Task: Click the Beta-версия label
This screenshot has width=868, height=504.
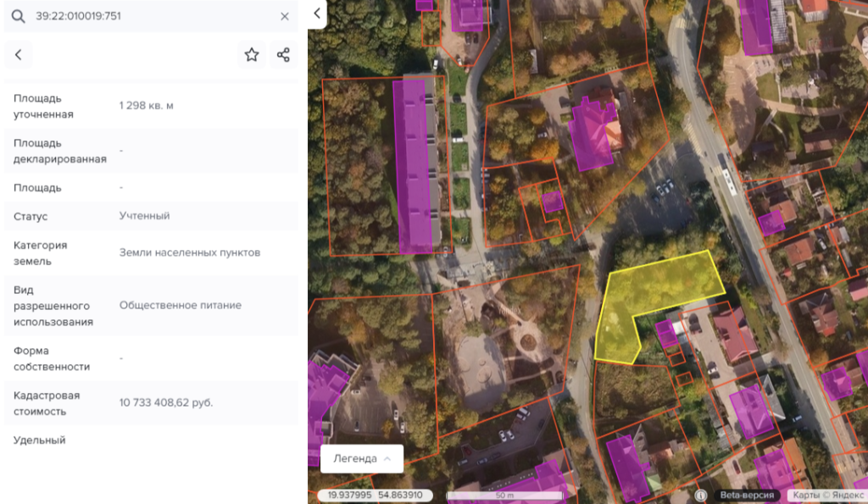Action: coord(747,496)
